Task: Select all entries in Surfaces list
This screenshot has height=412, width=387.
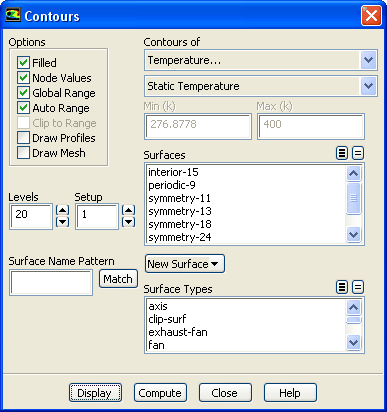Action: [342, 153]
